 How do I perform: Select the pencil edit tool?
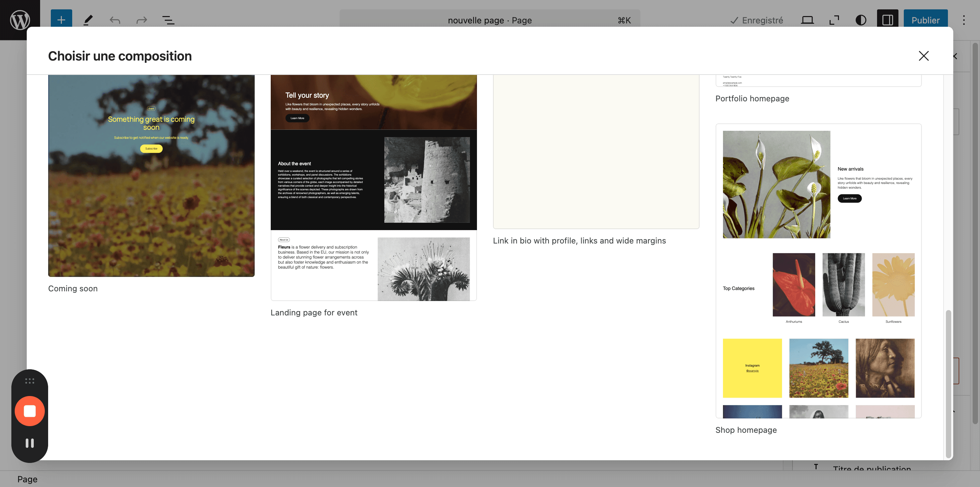pyautogui.click(x=88, y=20)
